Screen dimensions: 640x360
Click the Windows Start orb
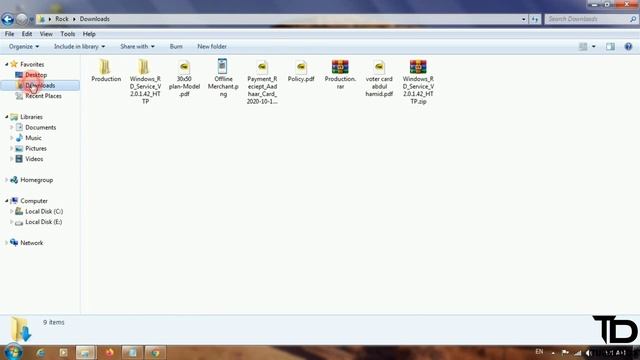pos(13,352)
